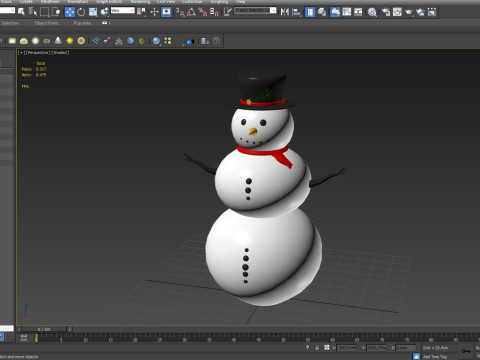Click the cone-shaped light icon

pyautogui.click(x=58, y=41)
